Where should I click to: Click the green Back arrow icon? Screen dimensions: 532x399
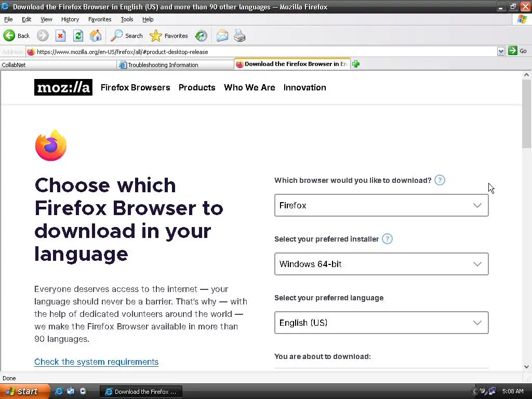9,35
